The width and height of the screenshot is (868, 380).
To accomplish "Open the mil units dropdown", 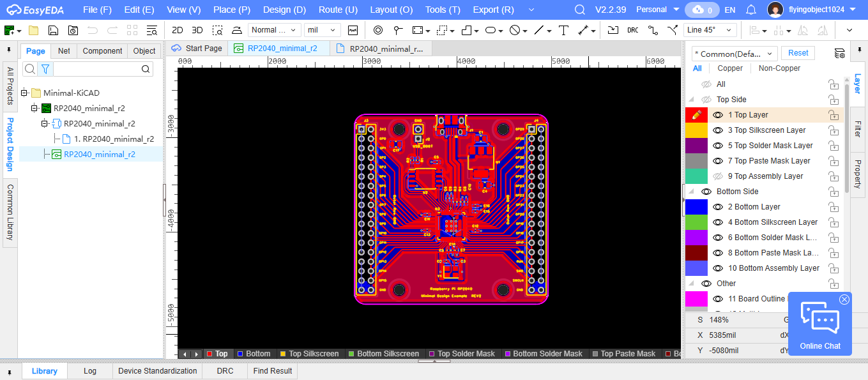I will [x=322, y=30].
